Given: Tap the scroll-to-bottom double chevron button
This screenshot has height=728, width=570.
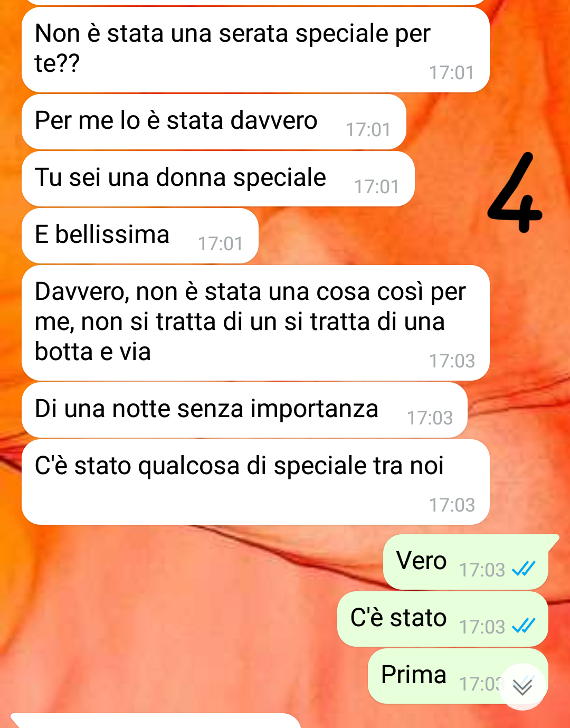Looking at the screenshot, I should pyautogui.click(x=522, y=686).
